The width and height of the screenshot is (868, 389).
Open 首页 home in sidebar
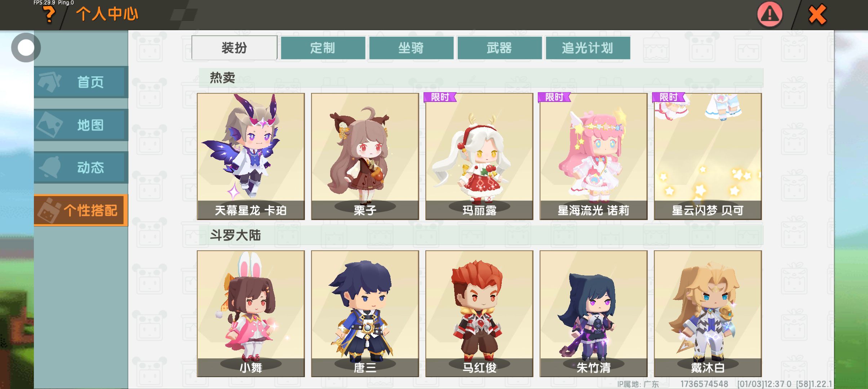[81, 82]
